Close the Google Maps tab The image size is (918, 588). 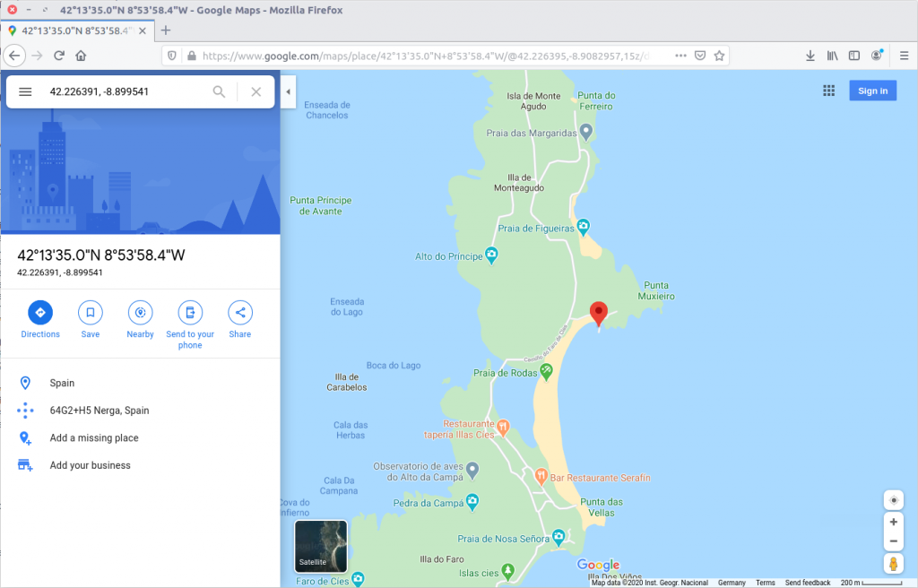pos(143,30)
